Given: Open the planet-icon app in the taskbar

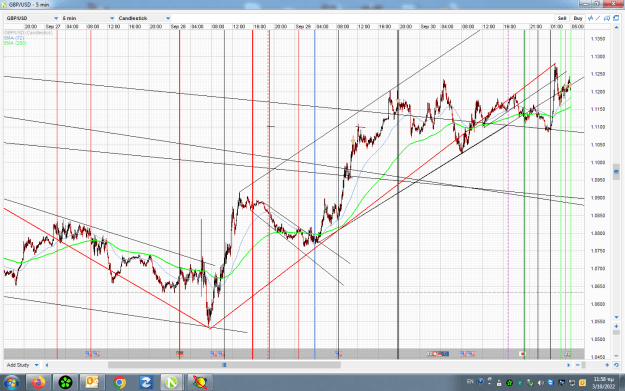Looking at the screenshot, I should pos(200,383).
